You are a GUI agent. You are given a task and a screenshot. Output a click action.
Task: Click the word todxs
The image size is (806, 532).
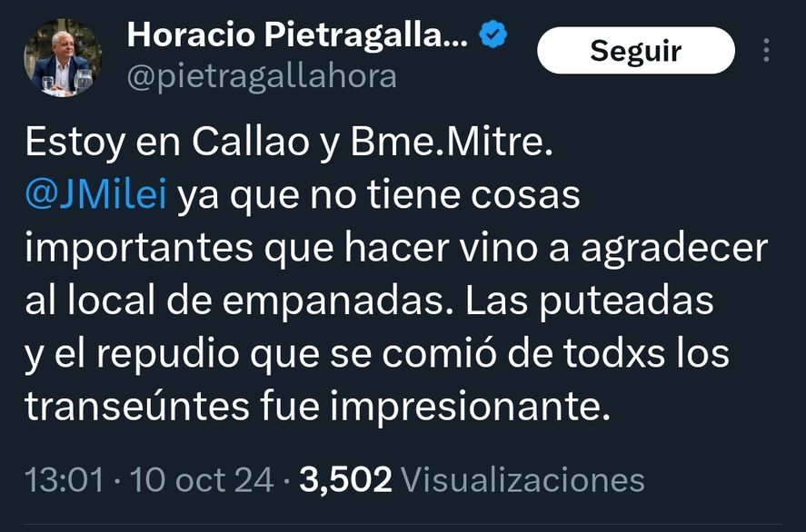[x=613, y=353]
